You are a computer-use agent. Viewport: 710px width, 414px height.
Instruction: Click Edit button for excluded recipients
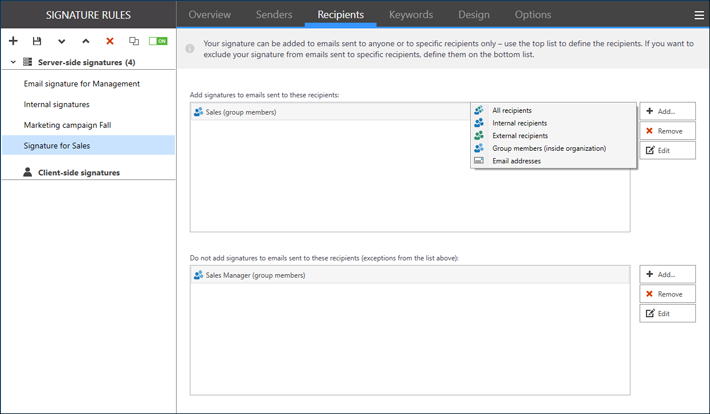point(667,313)
